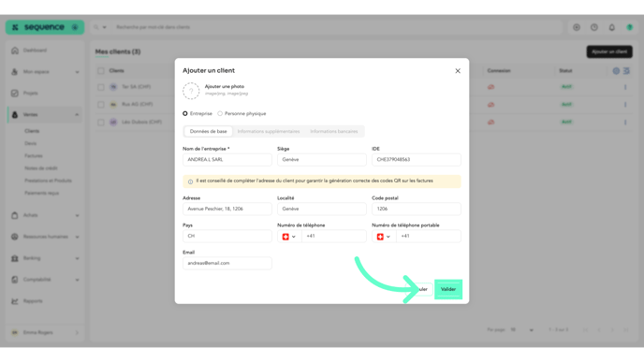644x362 pixels.
Task: Click the green user avatar icon
Action: (630, 27)
